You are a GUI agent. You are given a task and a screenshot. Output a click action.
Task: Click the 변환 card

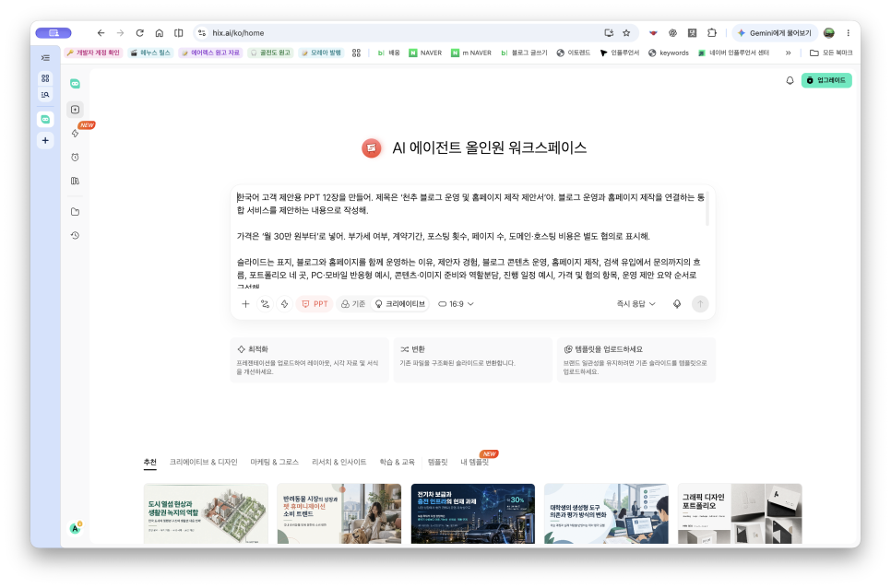[x=473, y=359]
